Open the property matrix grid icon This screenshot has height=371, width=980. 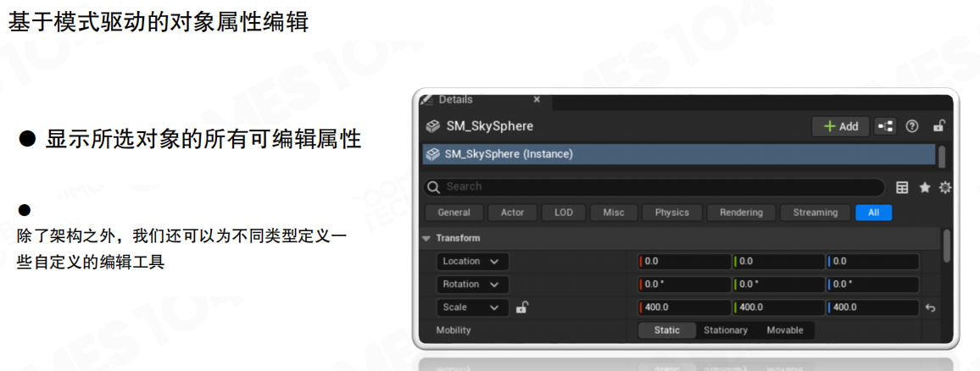click(902, 187)
